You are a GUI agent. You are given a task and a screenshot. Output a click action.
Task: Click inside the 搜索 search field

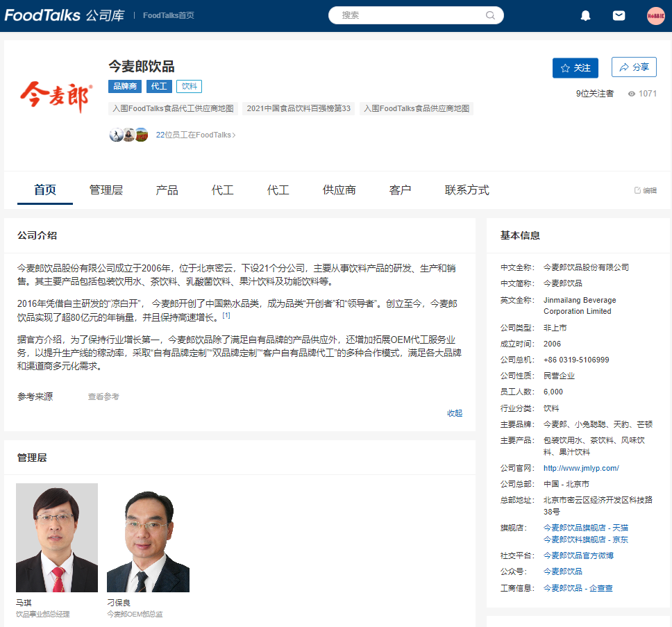point(410,15)
